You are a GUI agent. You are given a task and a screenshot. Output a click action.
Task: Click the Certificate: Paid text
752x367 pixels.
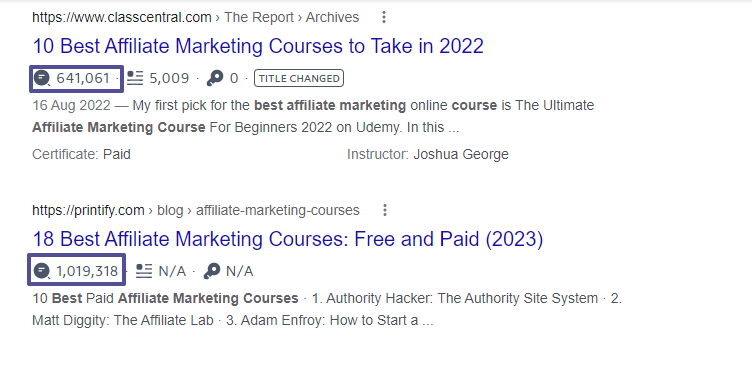pos(82,154)
